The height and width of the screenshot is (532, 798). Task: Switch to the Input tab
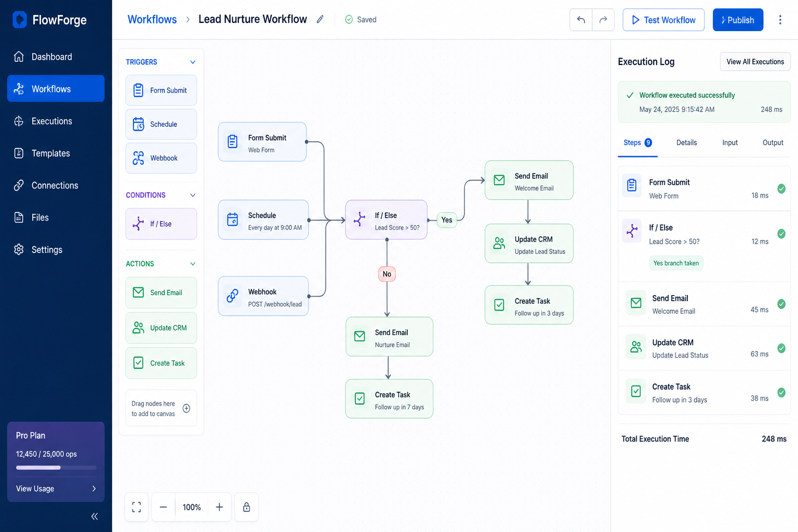[x=730, y=143]
